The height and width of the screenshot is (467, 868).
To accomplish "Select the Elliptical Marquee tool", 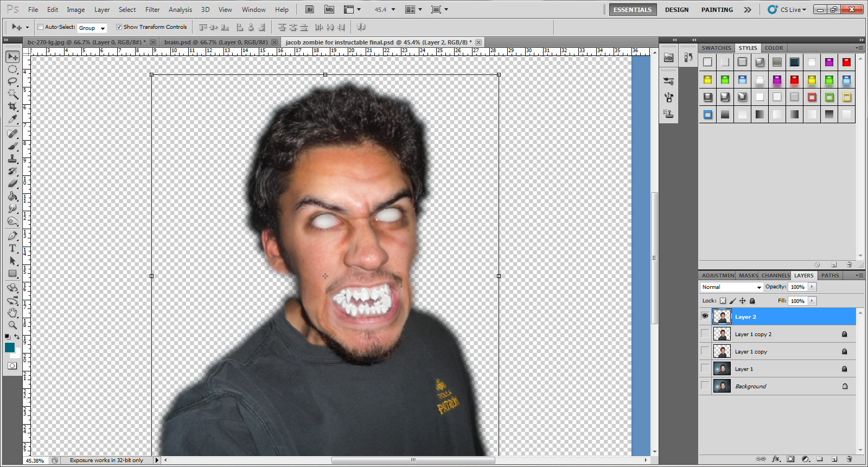I will coord(12,69).
